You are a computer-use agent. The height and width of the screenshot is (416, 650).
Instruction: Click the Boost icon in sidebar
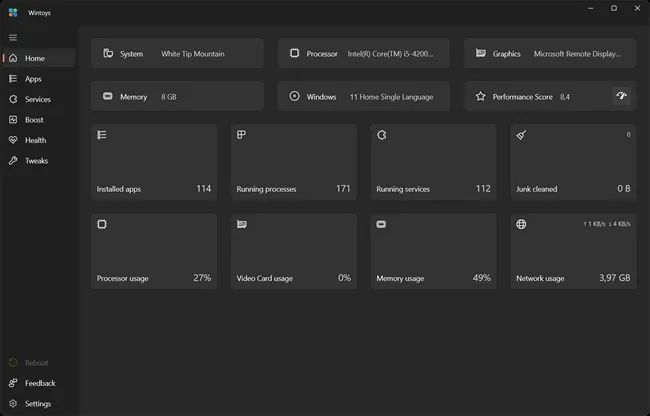pyautogui.click(x=13, y=120)
